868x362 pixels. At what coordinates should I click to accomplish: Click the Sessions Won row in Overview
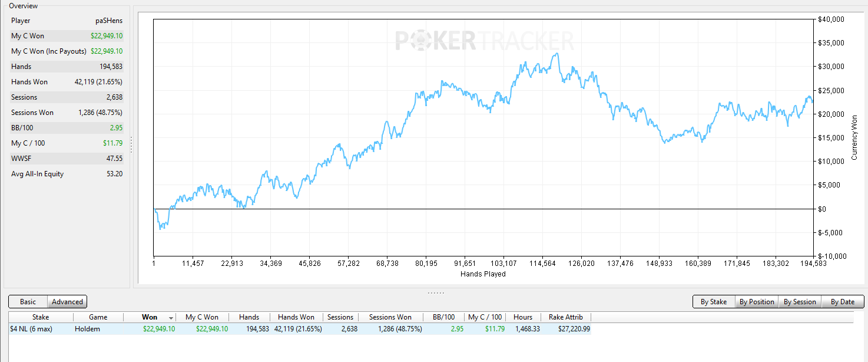(67, 113)
